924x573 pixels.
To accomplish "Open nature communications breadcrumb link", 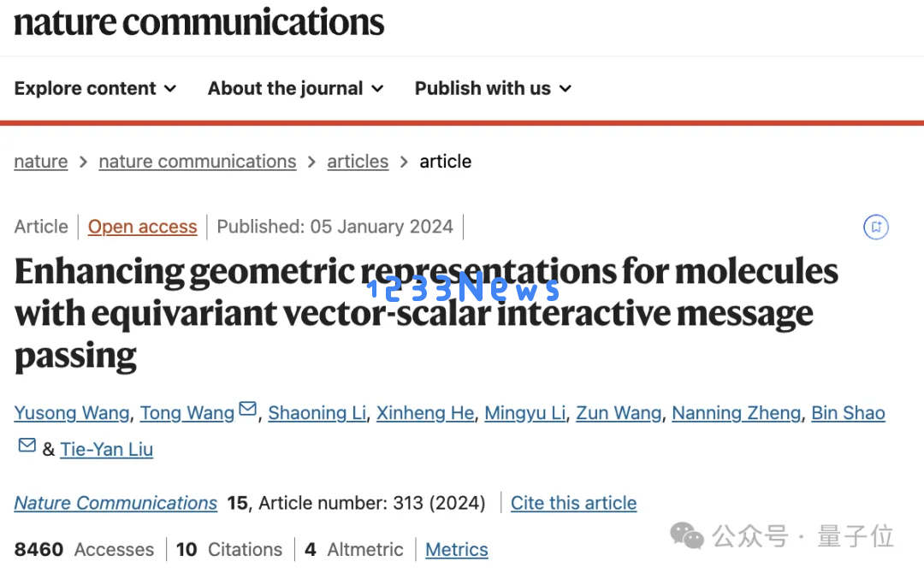I will click(198, 162).
